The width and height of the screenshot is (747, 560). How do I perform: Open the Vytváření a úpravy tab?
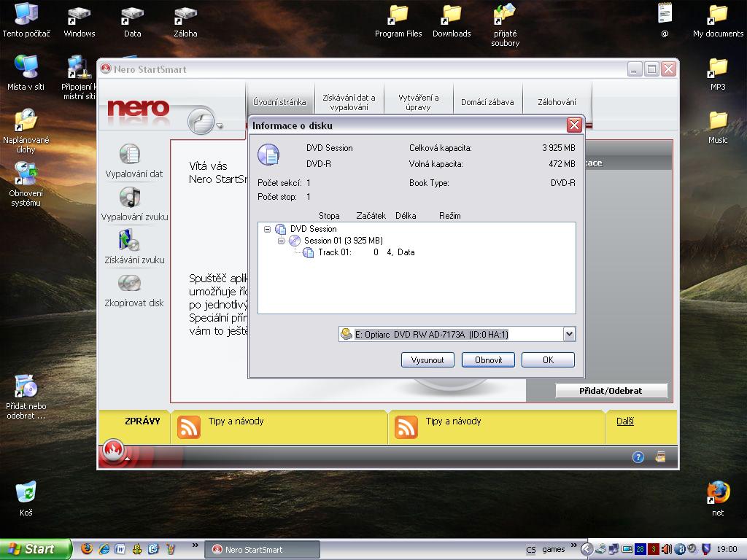(419, 102)
